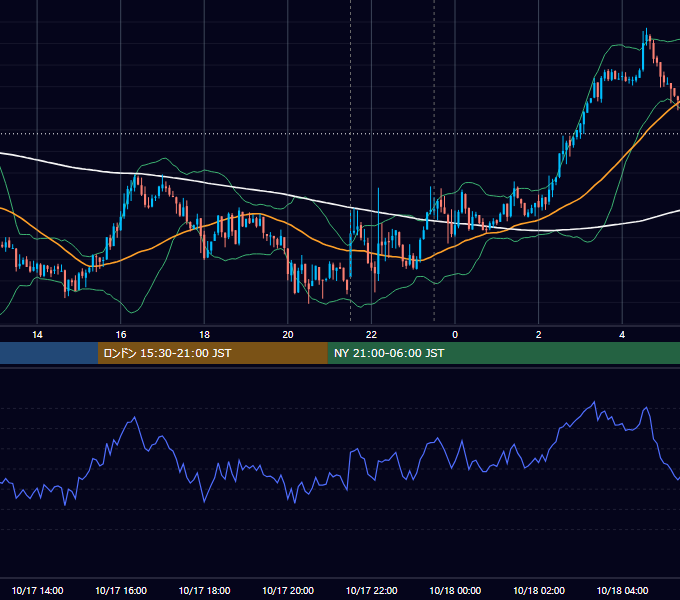Click hour label 14 on price chart axis
Viewport: 680px width, 600px height.
(x=37, y=335)
